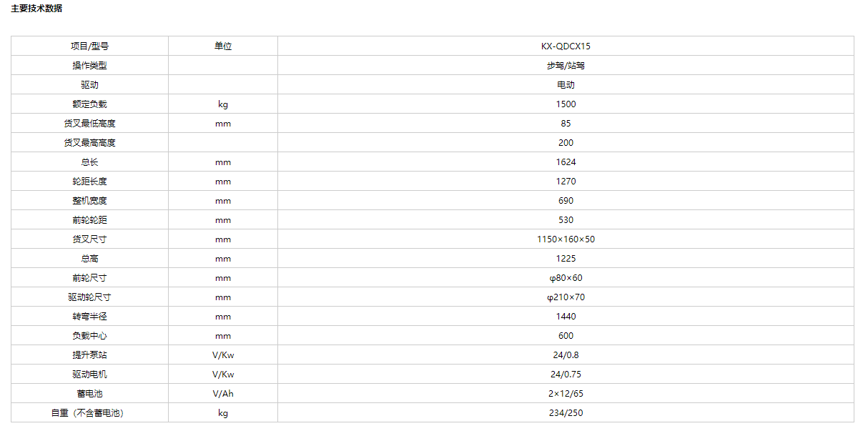Click the 单位 column header
Viewport: 868px width, 436px height.
223,46
